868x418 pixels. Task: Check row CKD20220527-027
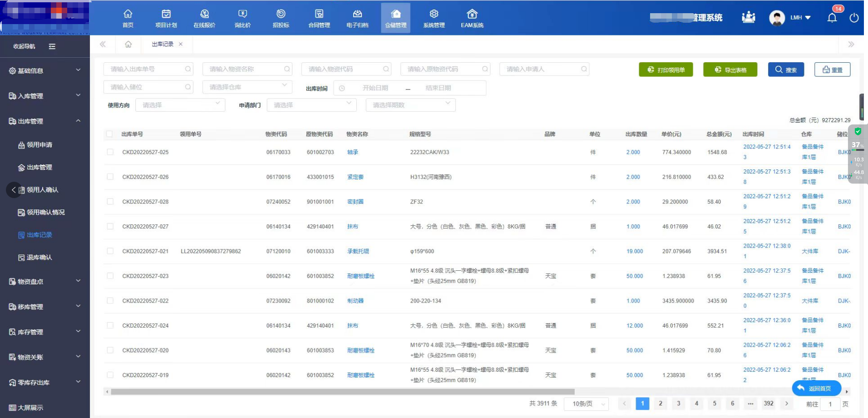[x=110, y=226]
